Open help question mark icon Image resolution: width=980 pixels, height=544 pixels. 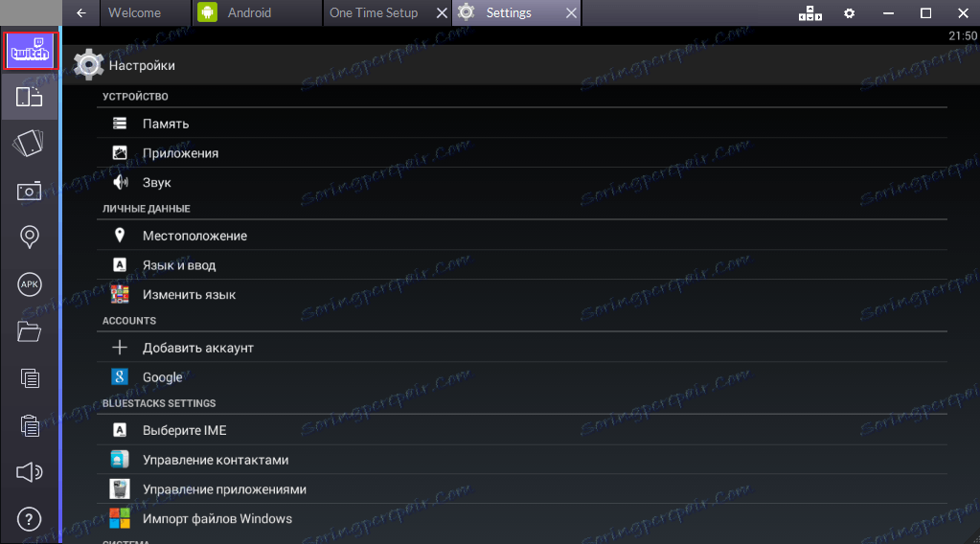[x=29, y=519]
